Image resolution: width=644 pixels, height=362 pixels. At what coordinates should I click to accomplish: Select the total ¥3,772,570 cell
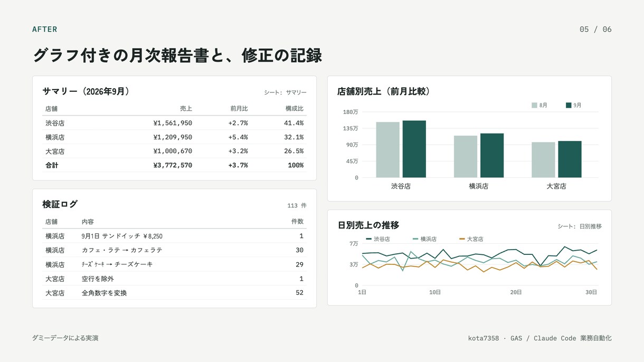coord(173,166)
